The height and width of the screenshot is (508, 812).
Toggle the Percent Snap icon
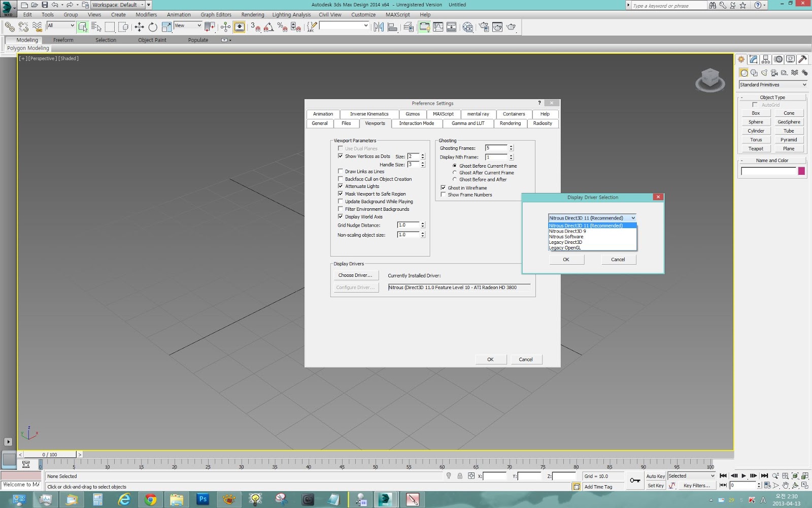[282, 27]
